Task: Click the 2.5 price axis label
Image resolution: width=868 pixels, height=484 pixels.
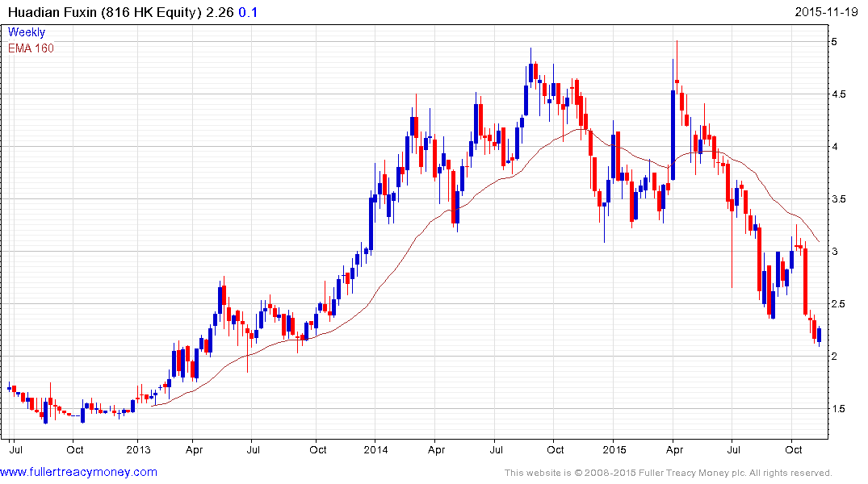Action: tap(838, 304)
